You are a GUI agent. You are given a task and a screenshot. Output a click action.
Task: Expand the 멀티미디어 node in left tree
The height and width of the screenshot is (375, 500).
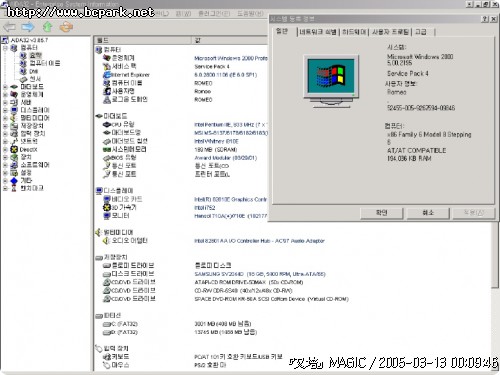(x=5, y=118)
